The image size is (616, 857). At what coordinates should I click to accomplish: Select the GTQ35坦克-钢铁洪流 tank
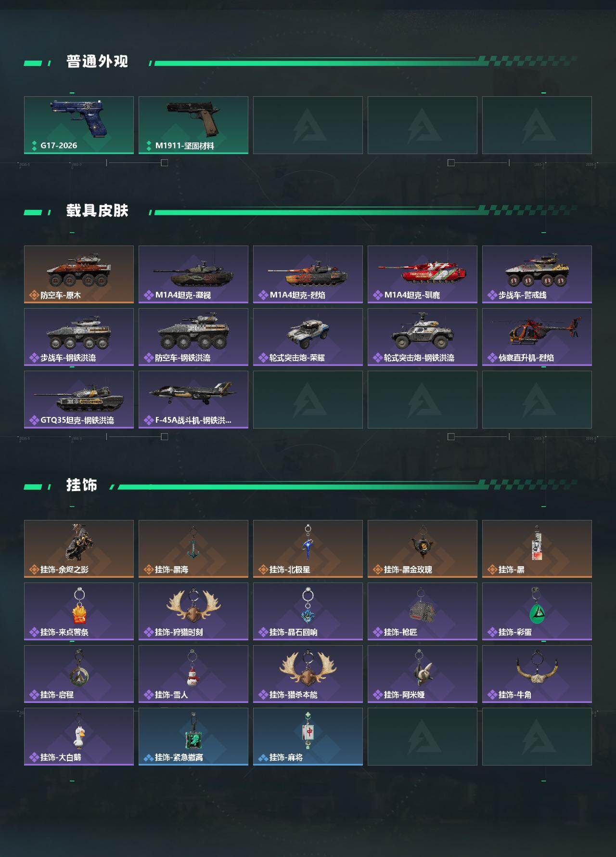(79, 400)
